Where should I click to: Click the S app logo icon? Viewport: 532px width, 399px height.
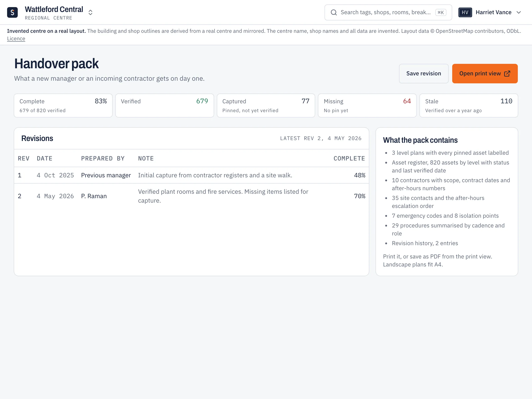pos(12,12)
